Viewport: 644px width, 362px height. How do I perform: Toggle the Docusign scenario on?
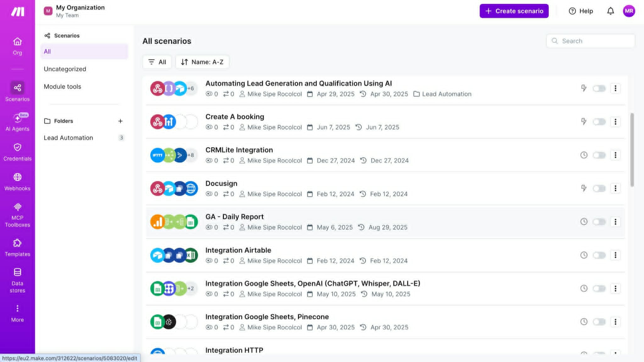click(599, 188)
